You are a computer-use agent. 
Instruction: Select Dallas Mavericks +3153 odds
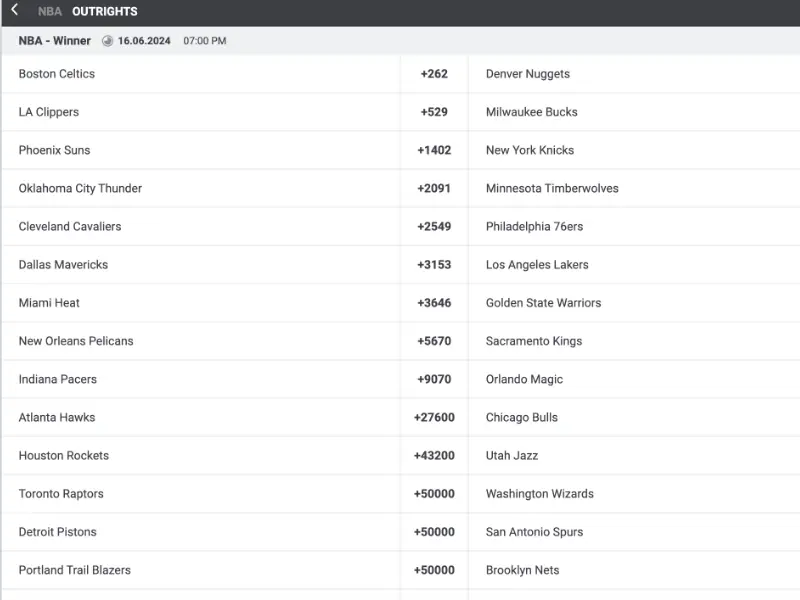coord(434,265)
